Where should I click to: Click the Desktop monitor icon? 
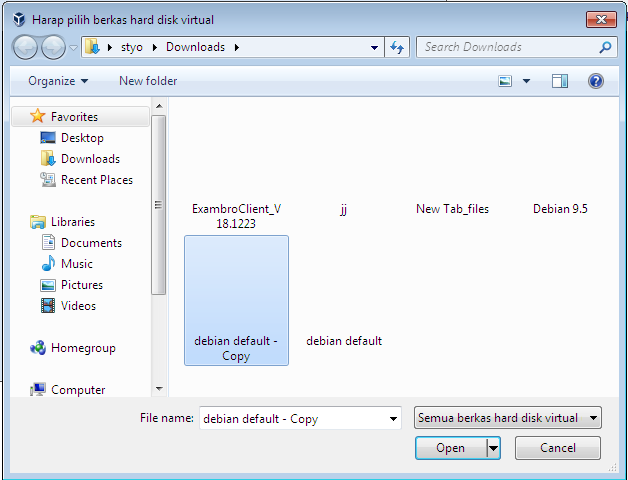tap(48, 138)
